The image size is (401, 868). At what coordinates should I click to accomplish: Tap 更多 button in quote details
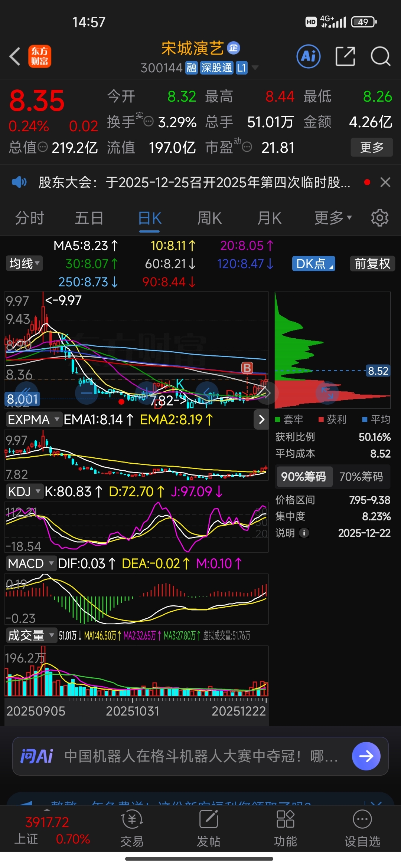tap(372, 147)
